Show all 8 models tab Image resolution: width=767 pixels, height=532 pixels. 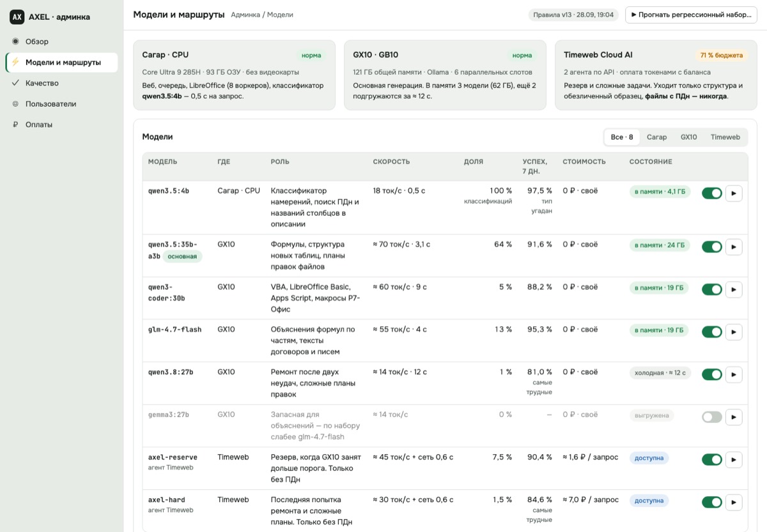click(x=622, y=137)
